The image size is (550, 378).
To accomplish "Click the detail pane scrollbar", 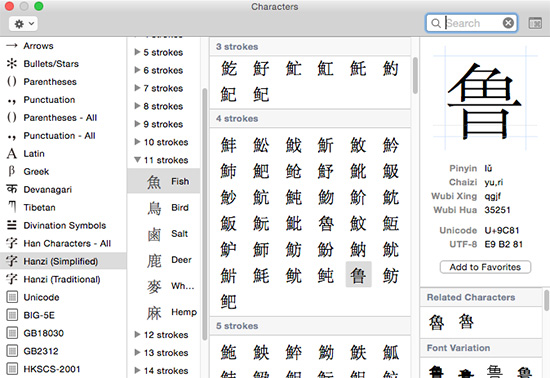I will 546,300.
